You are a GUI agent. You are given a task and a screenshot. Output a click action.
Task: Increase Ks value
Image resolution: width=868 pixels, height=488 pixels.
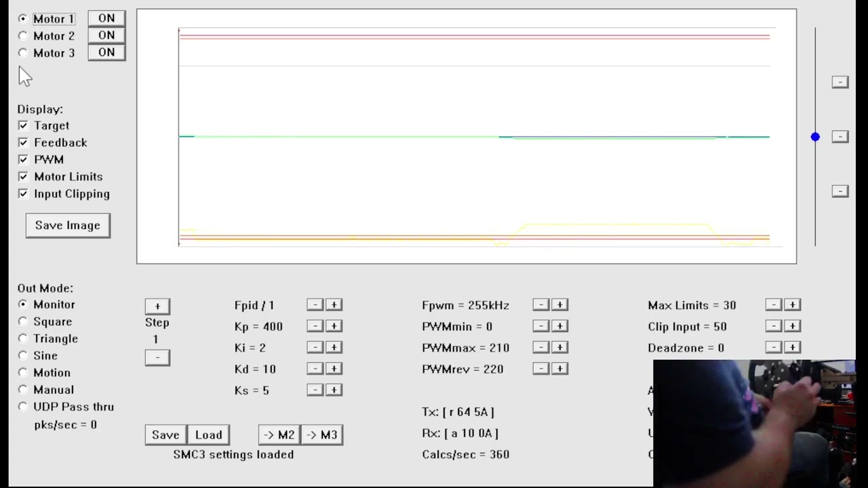pos(334,390)
